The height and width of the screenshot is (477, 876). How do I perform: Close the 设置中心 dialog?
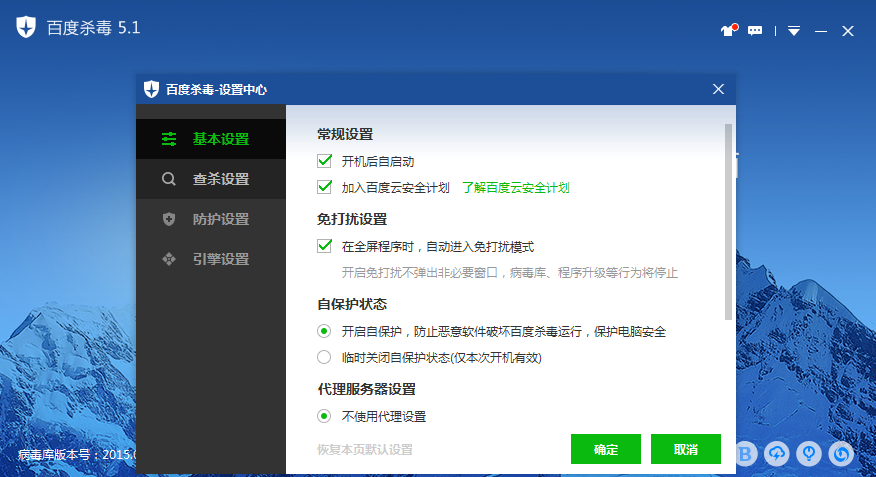point(718,89)
